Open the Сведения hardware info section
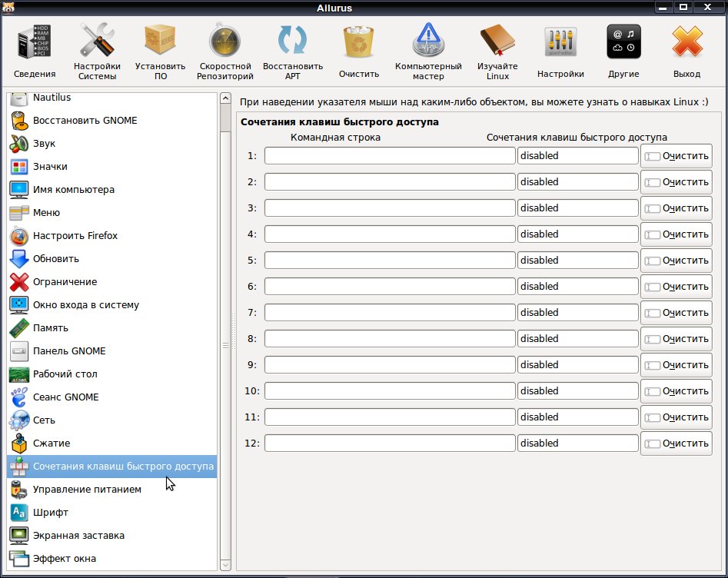The image size is (728, 578). point(35,51)
